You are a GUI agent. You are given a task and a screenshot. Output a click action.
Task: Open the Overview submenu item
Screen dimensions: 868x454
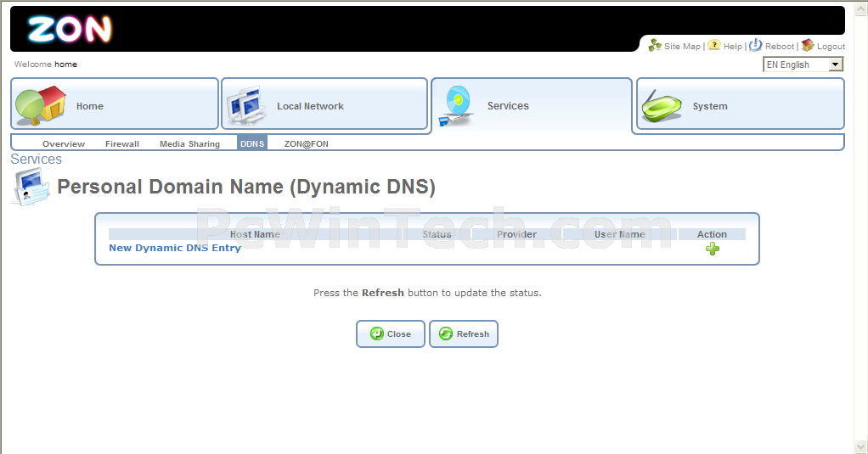click(x=64, y=143)
